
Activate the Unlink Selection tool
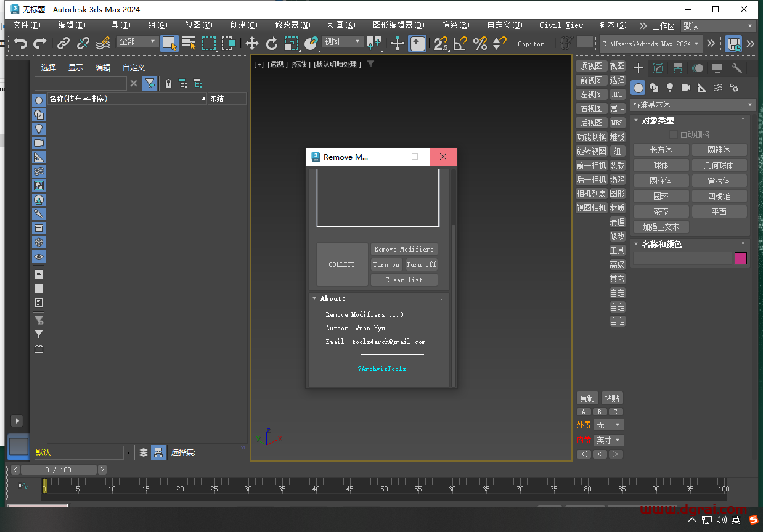pyautogui.click(x=83, y=43)
